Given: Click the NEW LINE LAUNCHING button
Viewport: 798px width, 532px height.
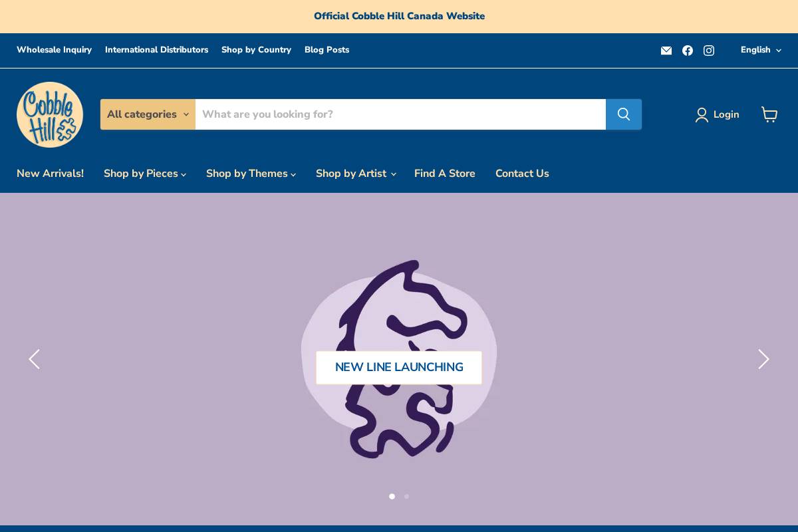Looking at the screenshot, I should pyautogui.click(x=399, y=367).
